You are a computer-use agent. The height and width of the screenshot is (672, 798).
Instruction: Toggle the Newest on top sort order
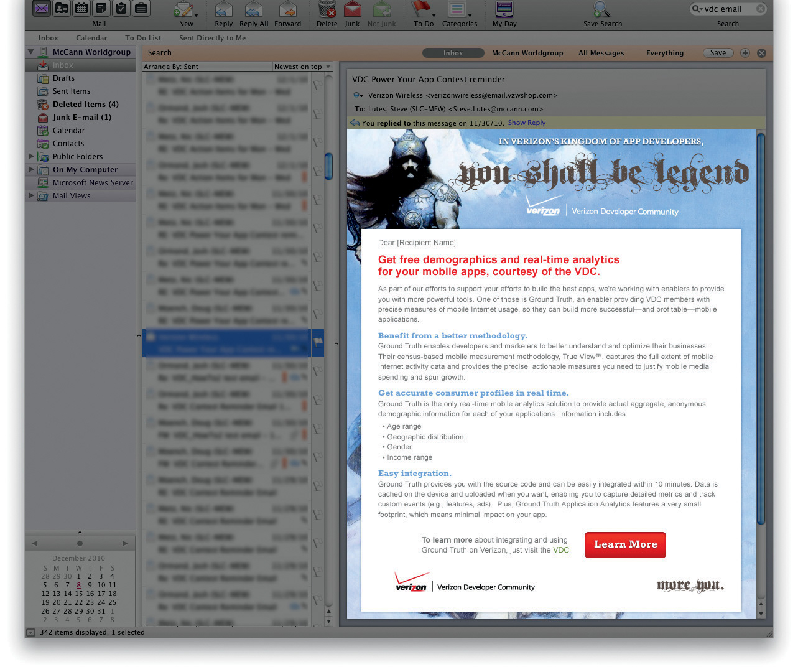302,67
